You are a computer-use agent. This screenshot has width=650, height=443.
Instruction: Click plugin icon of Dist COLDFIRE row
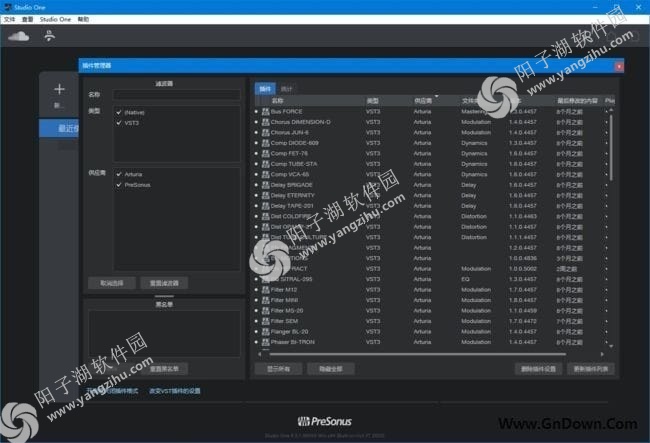click(266, 216)
